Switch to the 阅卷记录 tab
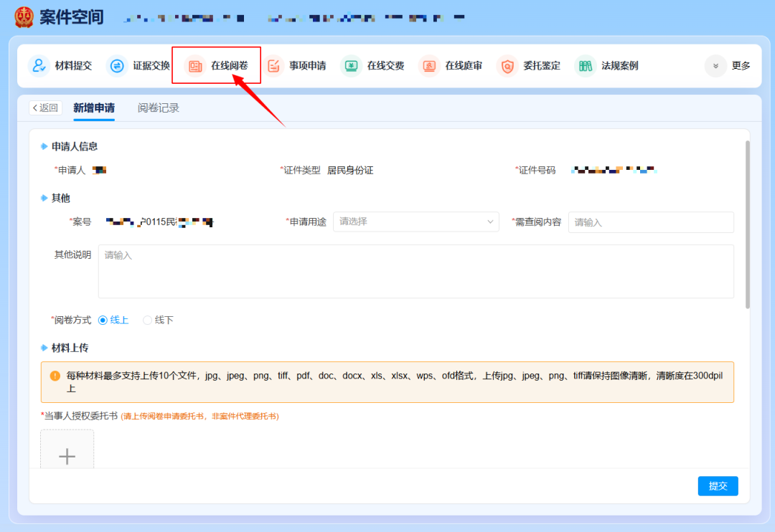The image size is (775, 532). (x=159, y=108)
